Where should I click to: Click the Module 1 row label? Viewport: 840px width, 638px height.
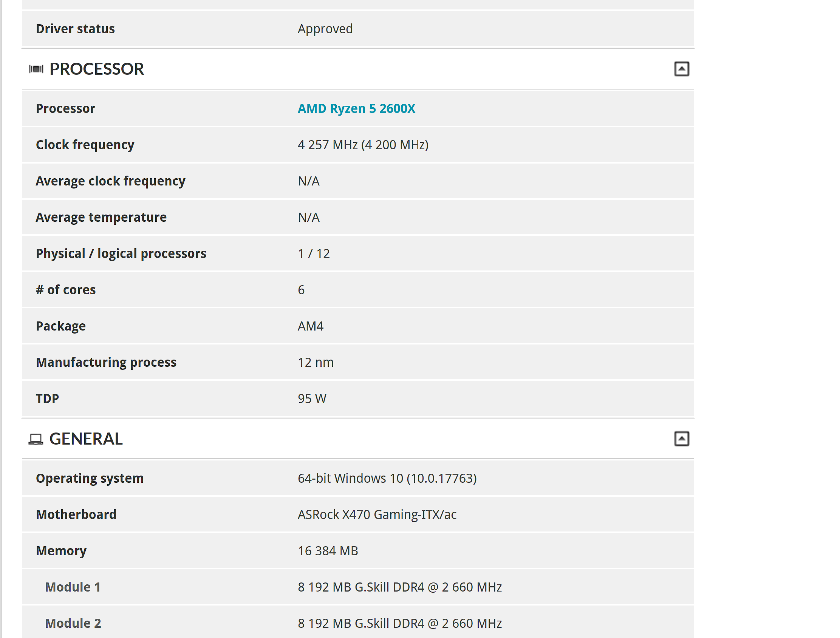pyautogui.click(x=73, y=587)
